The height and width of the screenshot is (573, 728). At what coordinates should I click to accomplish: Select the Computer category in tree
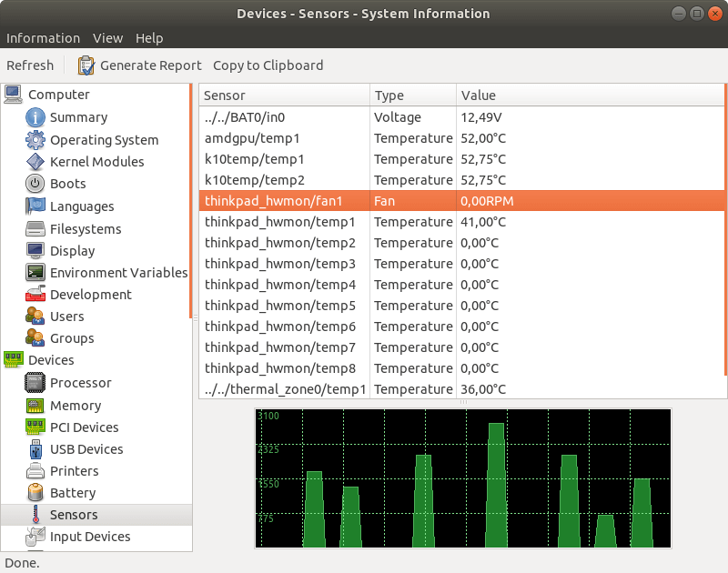58,95
